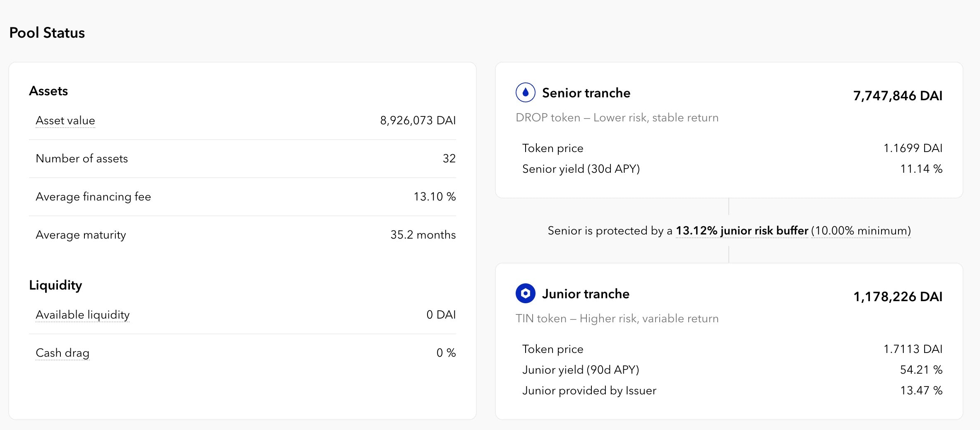This screenshot has width=980, height=430.
Task: Click the 1,178,226 DAI junior value
Action: (898, 297)
